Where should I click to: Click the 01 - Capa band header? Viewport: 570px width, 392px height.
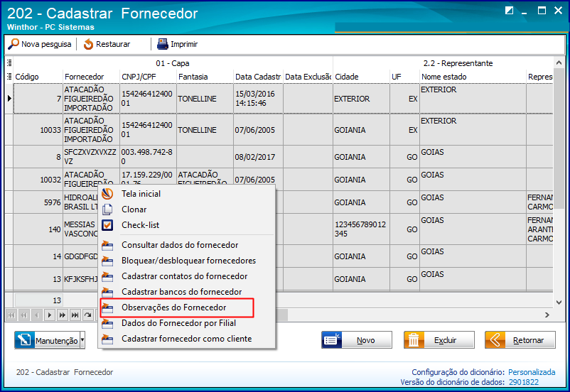coord(173,63)
